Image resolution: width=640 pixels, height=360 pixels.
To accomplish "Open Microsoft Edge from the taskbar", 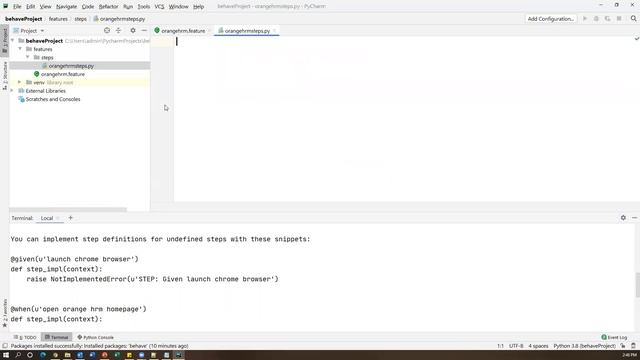I will pyautogui.click(x=43, y=355).
